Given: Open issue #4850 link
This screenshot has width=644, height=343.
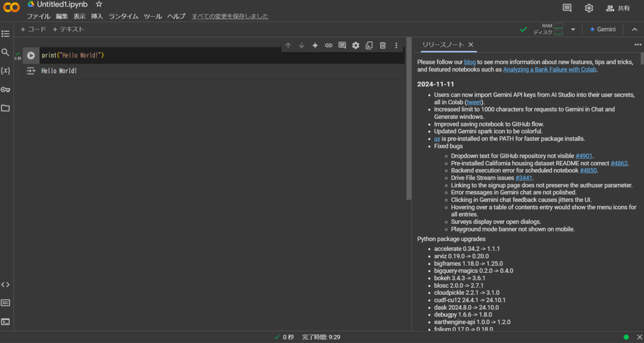Looking at the screenshot, I should pos(588,170).
